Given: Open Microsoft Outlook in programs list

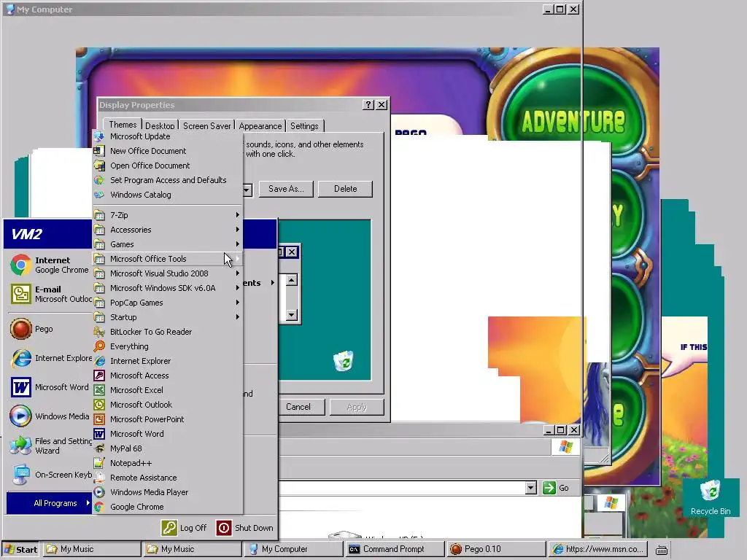Looking at the screenshot, I should [168, 405].
